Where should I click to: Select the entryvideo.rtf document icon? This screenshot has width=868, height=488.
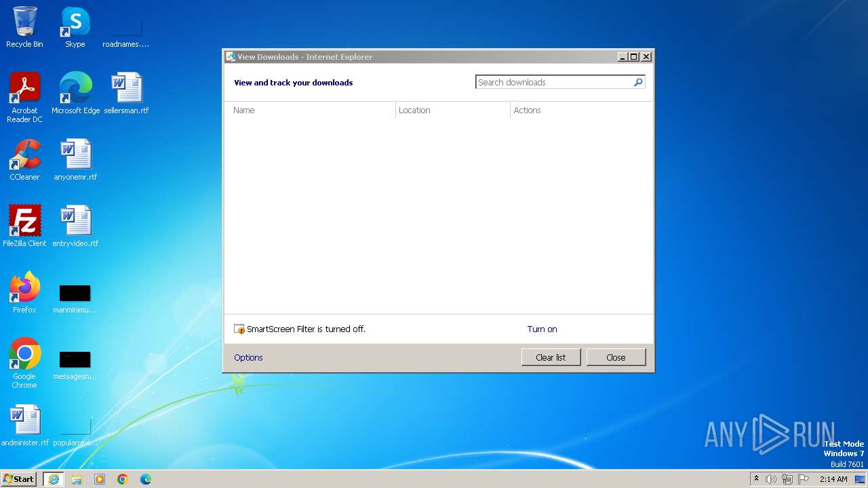[75, 226]
